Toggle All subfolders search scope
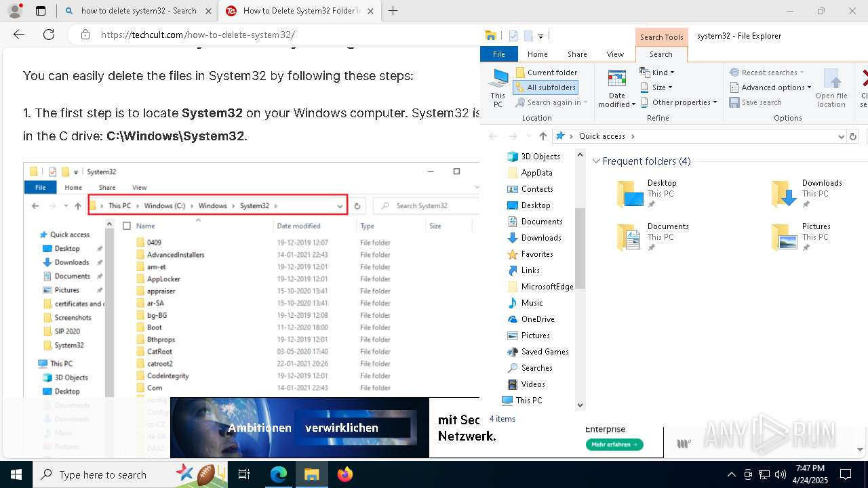Screen dimensions: 868x488 coord(545,87)
